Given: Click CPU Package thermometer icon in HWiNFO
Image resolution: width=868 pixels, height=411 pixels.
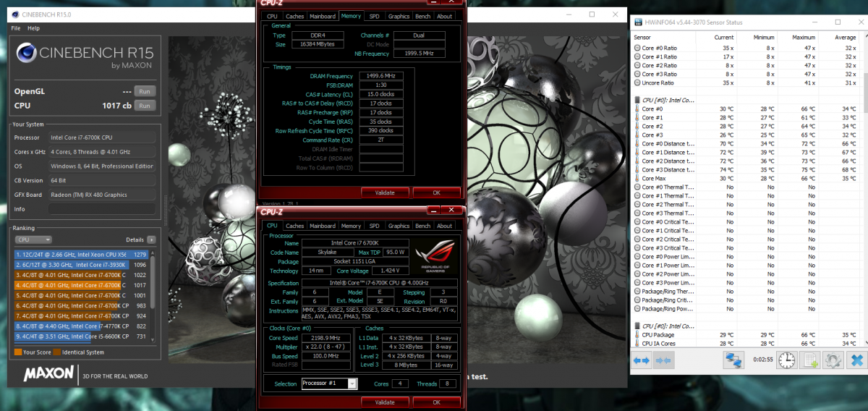Looking at the screenshot, I should tap(637, 335).
